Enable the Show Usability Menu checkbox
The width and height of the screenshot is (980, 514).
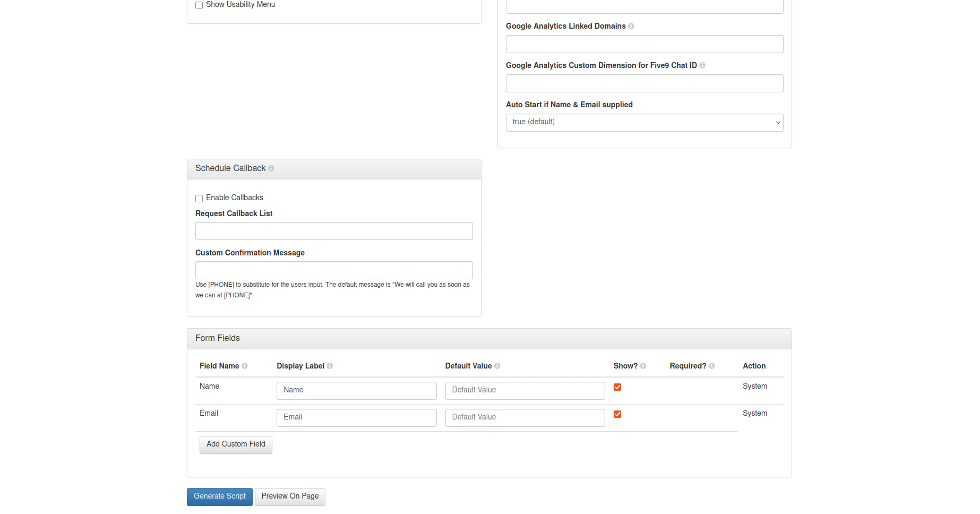(199, 5)
